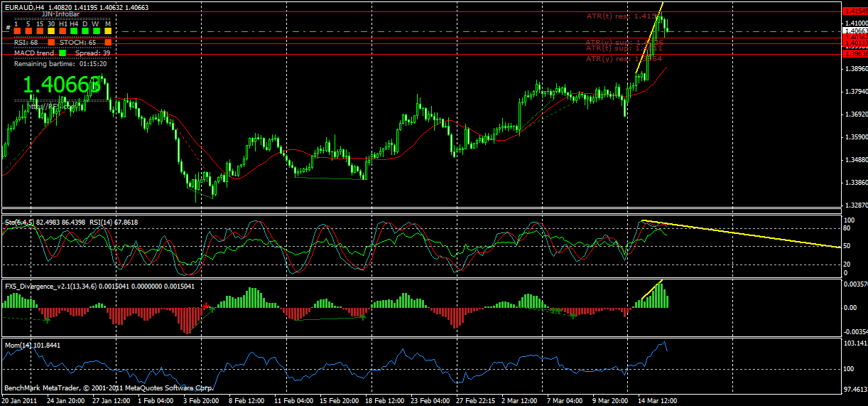Viewport: 868px width, 406px height.
Task: Click the yellow trendline on price candles
Action: (x=649, y=39)
